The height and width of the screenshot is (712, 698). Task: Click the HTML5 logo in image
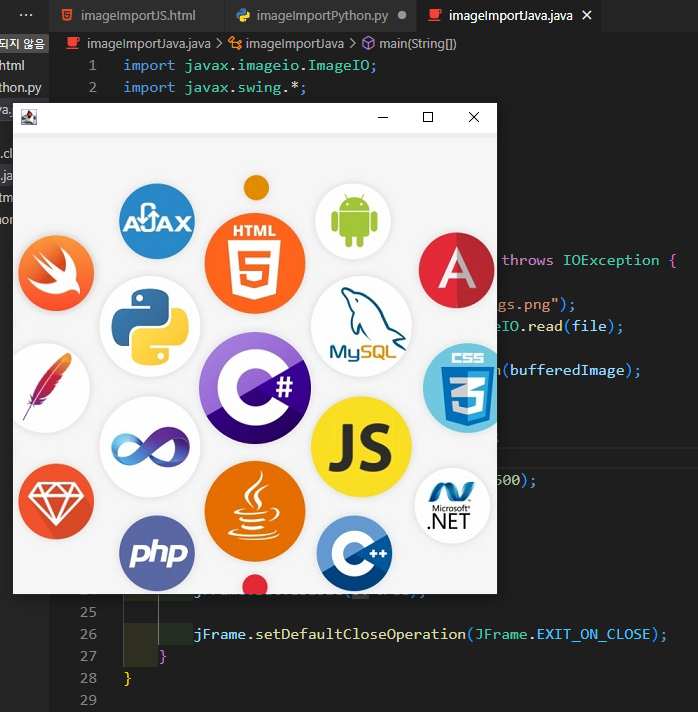point(255,263)
